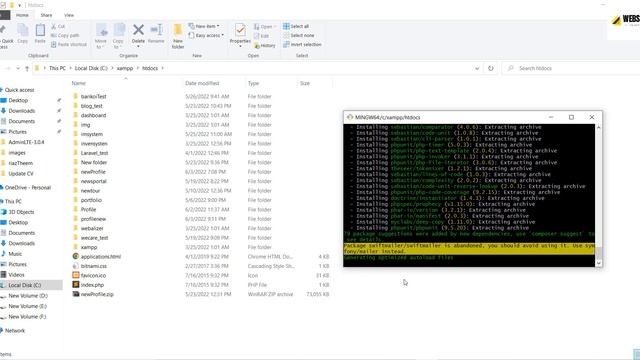Sort by the Size column header
The image size is (640, 360).
[305, 83]
